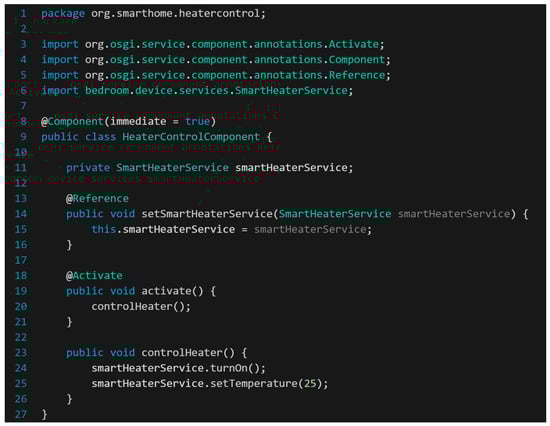Click SmartHeaterService in the bedroom import
Viewport: 550px width, 426px height.
tap(291, 91)
